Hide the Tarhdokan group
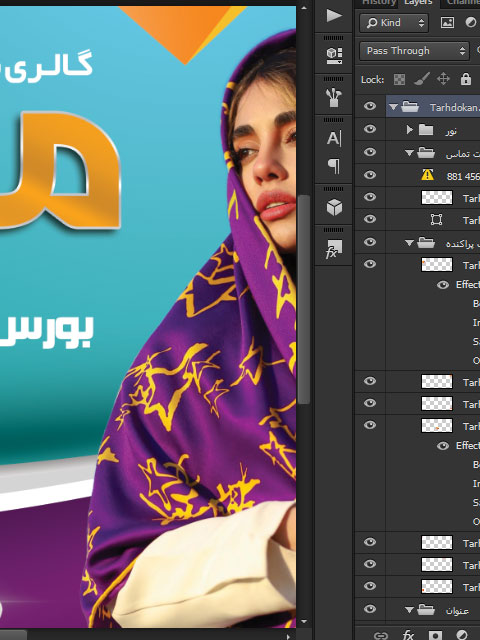480x640 pixels. 370,107
